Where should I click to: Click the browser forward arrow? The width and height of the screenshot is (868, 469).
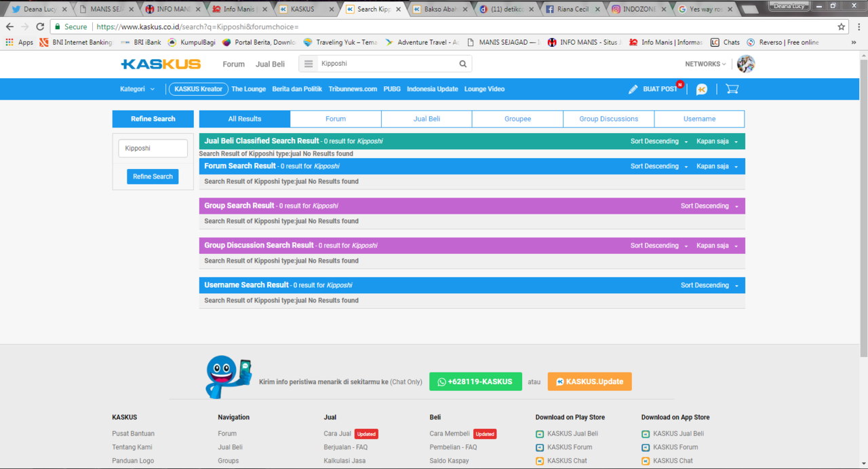24,26
